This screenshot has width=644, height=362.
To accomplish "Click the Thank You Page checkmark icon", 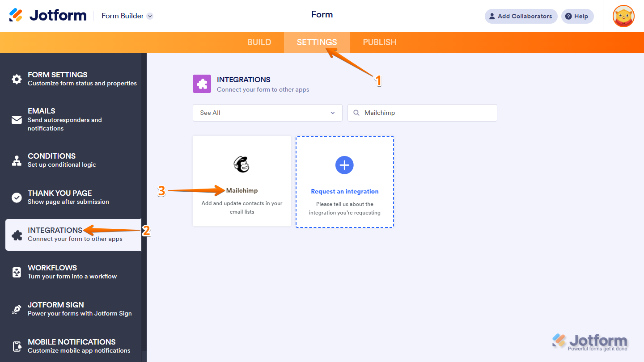I will [17, 198].
